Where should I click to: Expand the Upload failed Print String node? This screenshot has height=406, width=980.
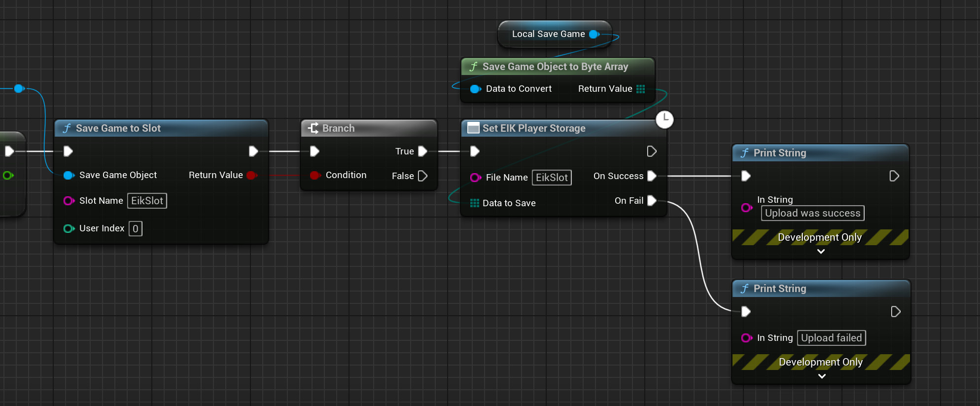pyautogui.click(x=822, y=376)
